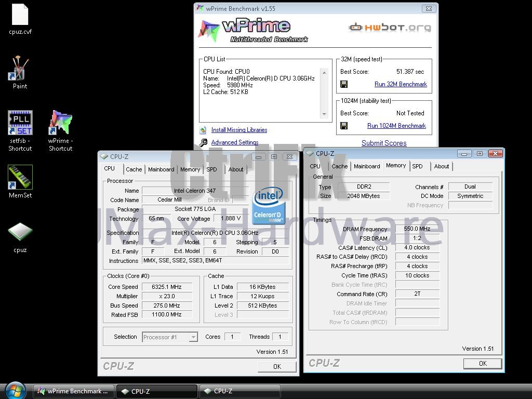The image size is (532, 399).
Task: Open the MemSet desktop icon
Action: tap(20, 177)
